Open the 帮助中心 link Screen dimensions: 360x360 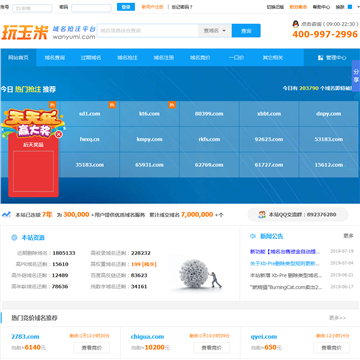coord(321,7)
